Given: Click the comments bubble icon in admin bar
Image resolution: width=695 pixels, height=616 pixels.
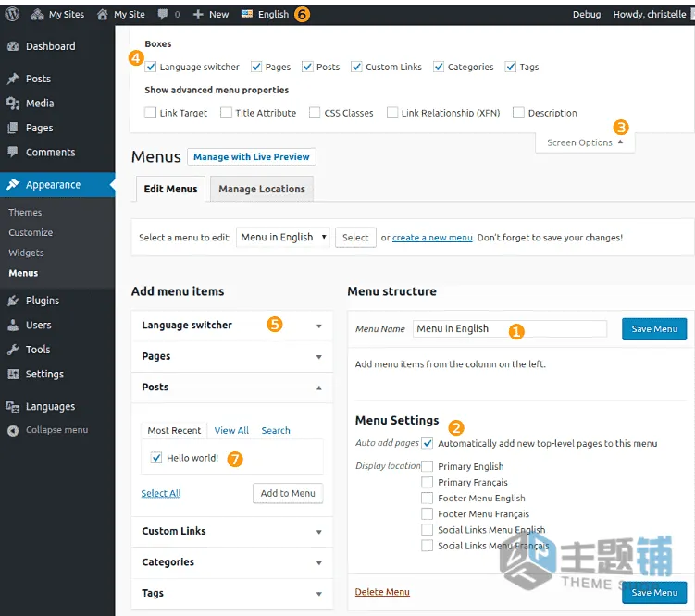Looking at the screenshot, I should (163, 15).
